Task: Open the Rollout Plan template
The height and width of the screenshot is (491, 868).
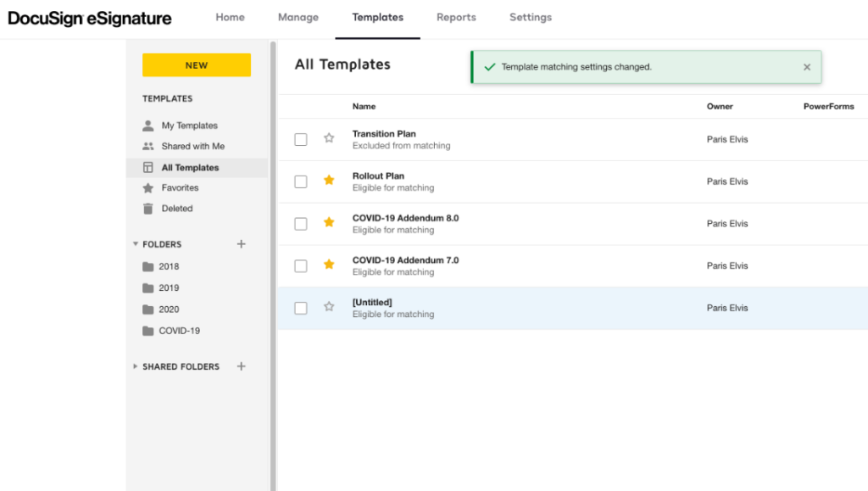Action: [378, 176]
